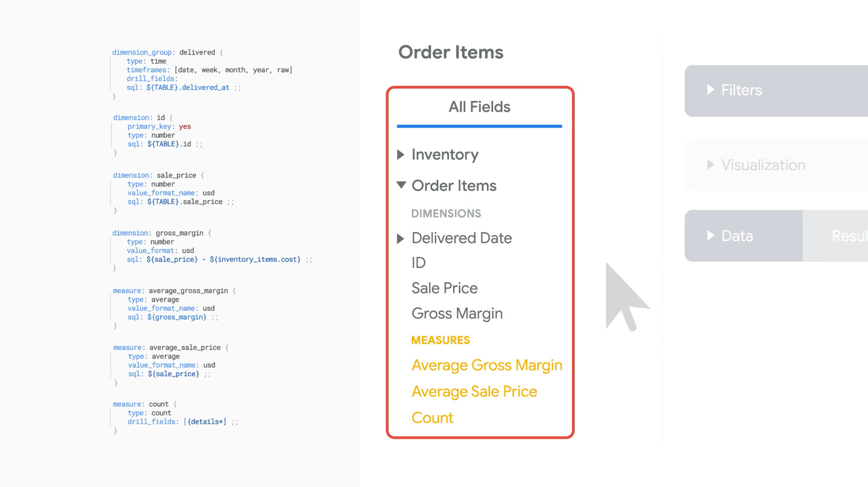Expand the Filters panel arrow
Viewport: 868px width, 487px height.
(710, 90)
